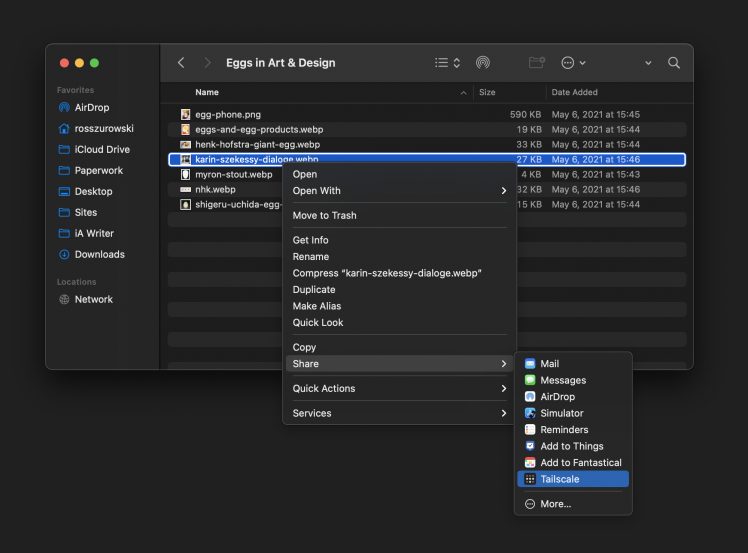Click the Add to Things icon
The image size is (748, 553).
coord(530,446)
